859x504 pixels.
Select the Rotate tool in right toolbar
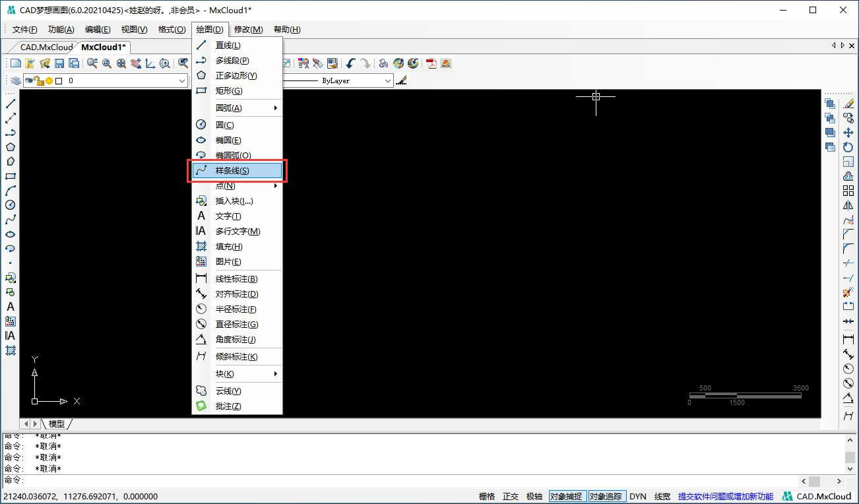848,147
